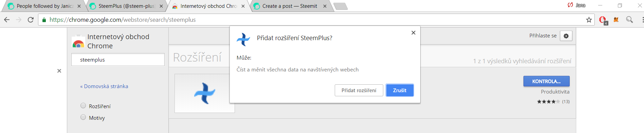The width and height of the screenshot is (644, 133).
Task: Cancel install with the Zrušit button
Action: click(400, 90)
